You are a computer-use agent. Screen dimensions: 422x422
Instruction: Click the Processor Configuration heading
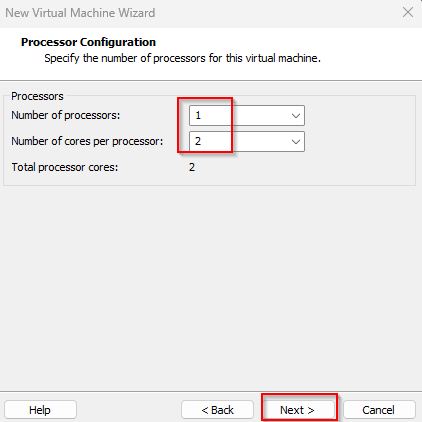(x=88, y=42)
